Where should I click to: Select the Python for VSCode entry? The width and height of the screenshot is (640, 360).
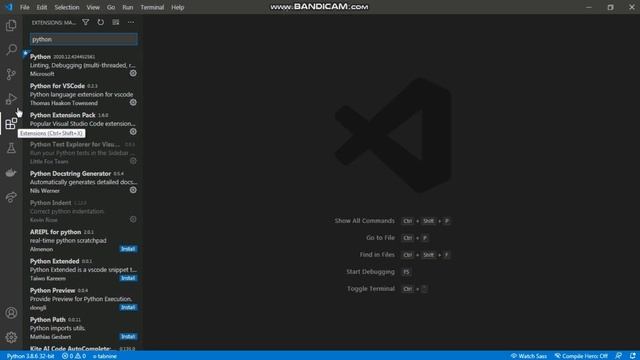point(82,94)
